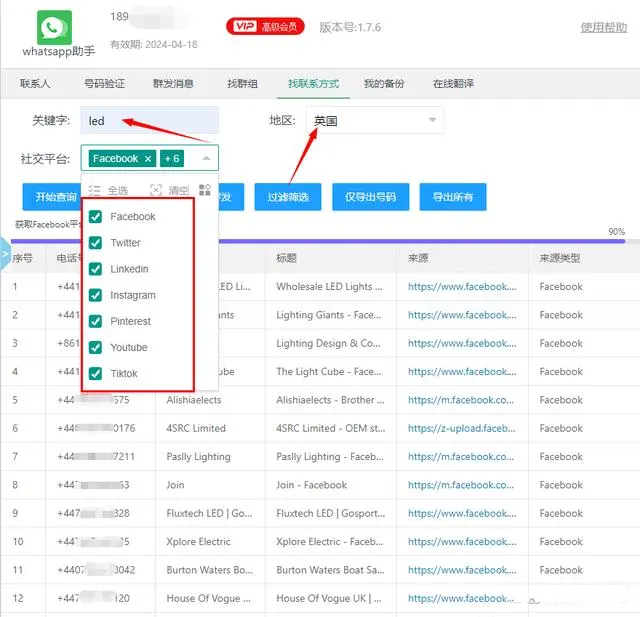Screen dimensions: 640x617
Task: Select the 找联系方式 tab
Action: [313, 84]
